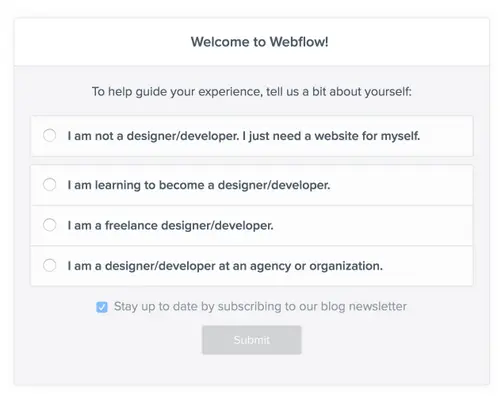Click blank area right of 'learning to become' option
Screen dimensions: 500x401
[x=400, y=185]
